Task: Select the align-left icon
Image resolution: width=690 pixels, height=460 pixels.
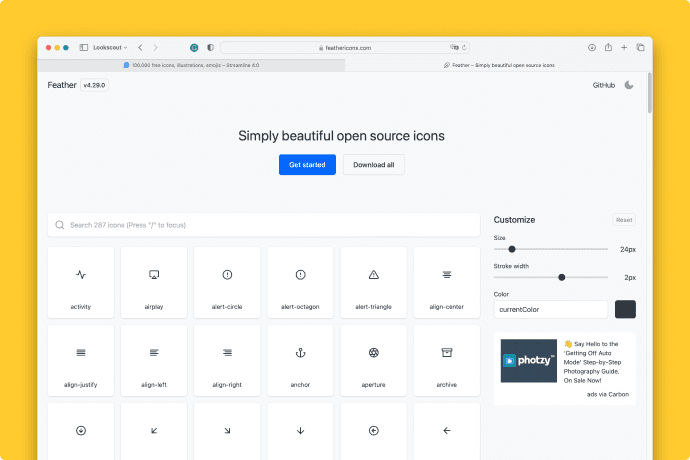Action: [154, 360]
